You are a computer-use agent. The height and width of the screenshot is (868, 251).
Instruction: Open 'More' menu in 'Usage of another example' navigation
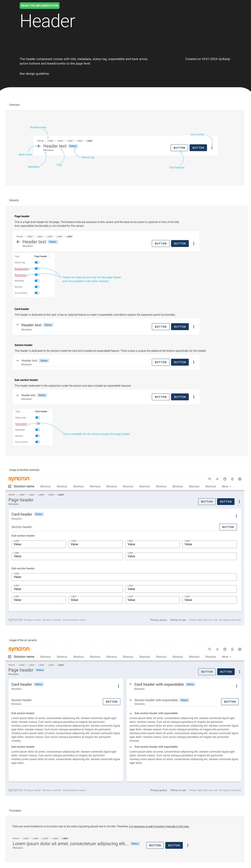tap(226, 486)
